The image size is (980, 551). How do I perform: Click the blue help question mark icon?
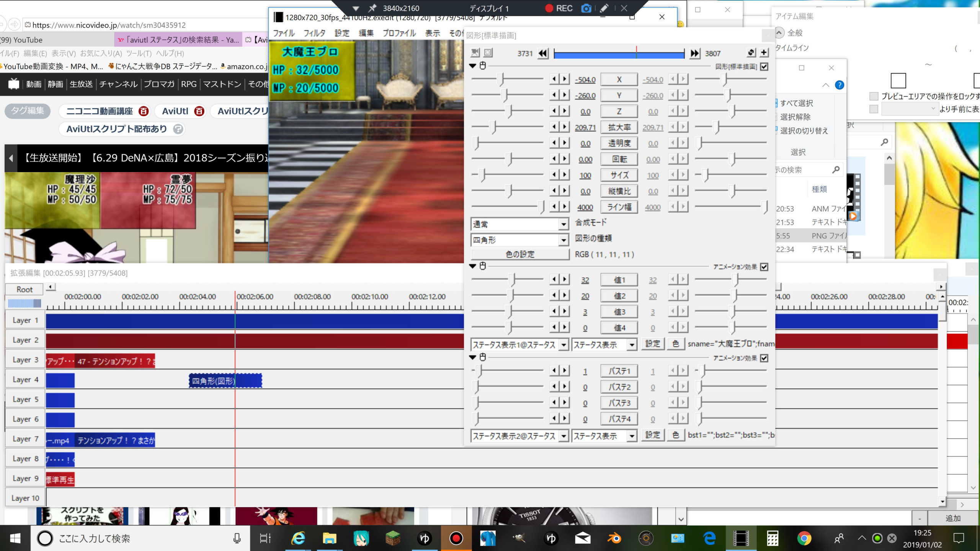(839, 85)
